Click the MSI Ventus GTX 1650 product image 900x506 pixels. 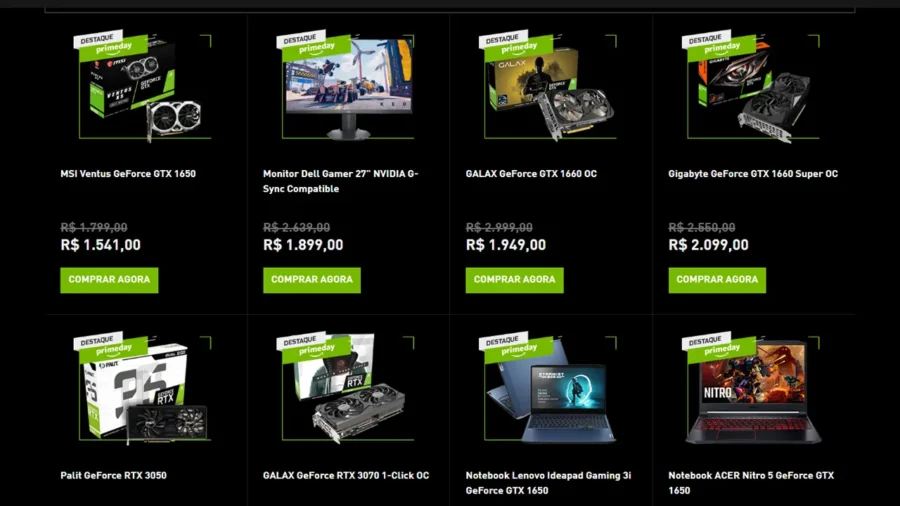pos(143,86)
